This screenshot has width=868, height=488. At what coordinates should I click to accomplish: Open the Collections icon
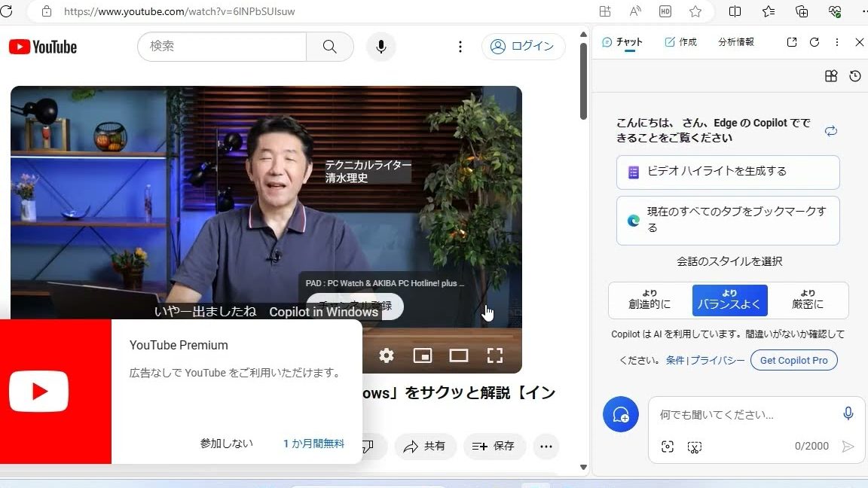tap(802, 11)
